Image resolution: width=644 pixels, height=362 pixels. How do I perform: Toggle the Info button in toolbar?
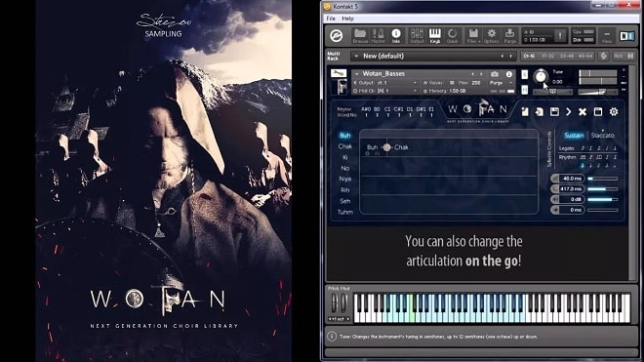pos(396,36)
